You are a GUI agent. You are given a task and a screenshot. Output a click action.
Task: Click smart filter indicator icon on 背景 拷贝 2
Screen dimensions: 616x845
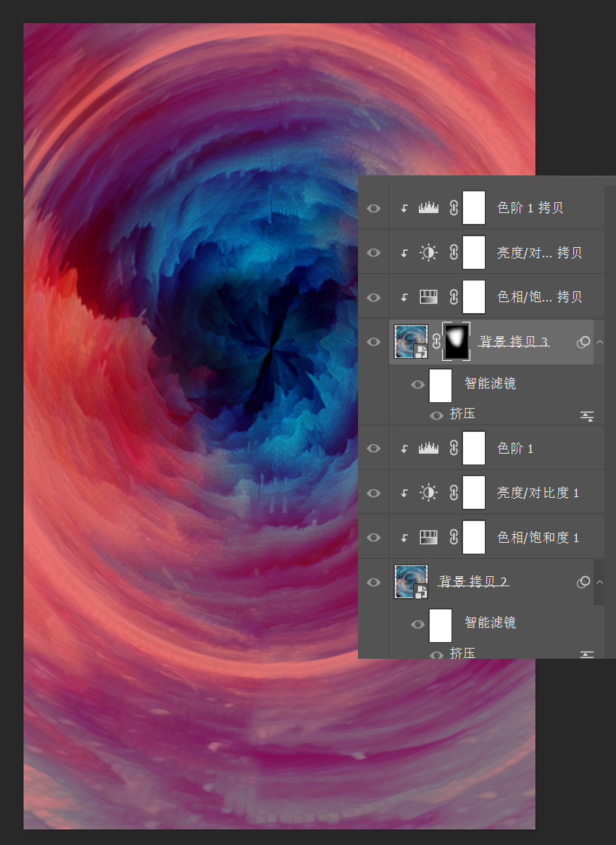click(x=583, y=582)
